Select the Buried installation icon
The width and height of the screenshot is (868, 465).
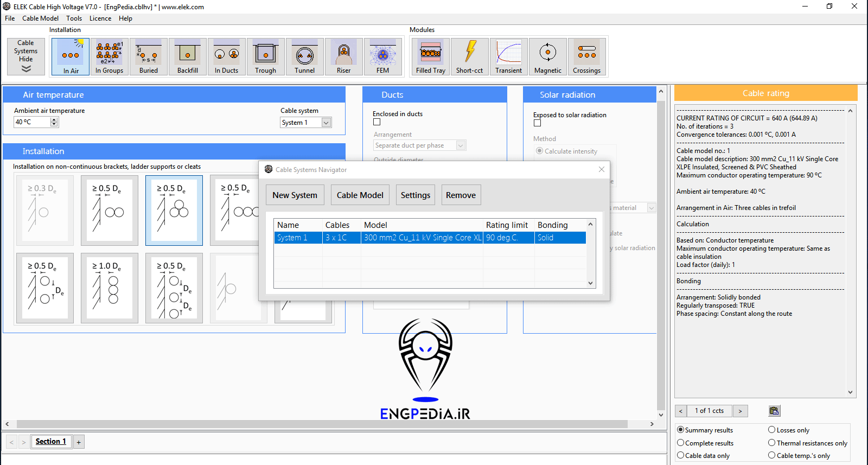148,56
